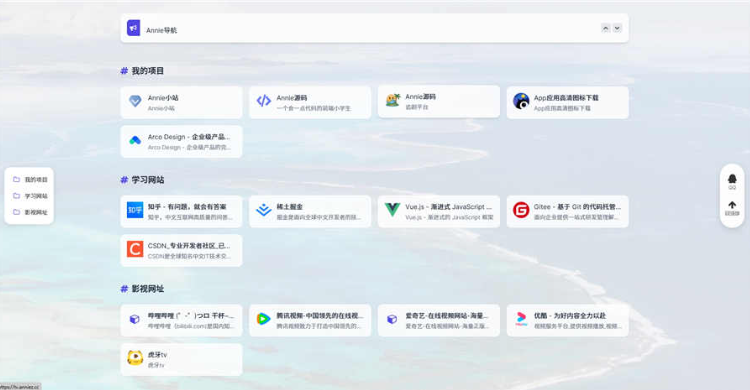Click the back-to-top arrow icon
Screen dimensions: 750x390
[x=732, y=205]
